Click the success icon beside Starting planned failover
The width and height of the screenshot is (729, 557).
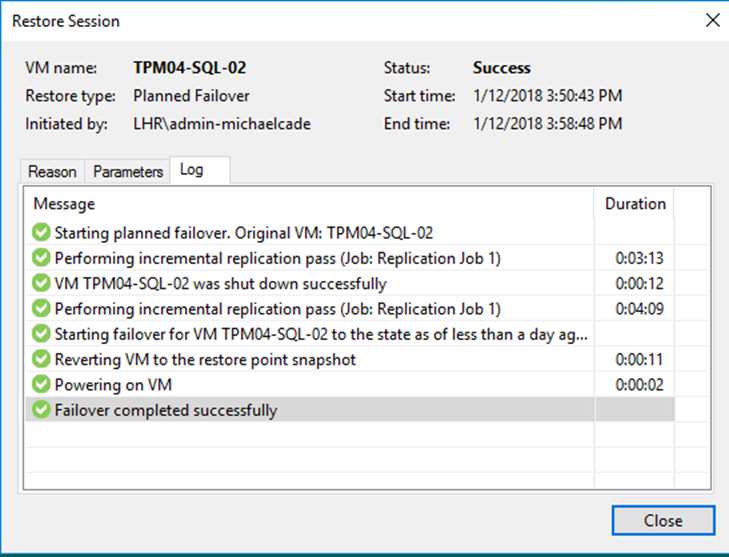coord(41,232)
